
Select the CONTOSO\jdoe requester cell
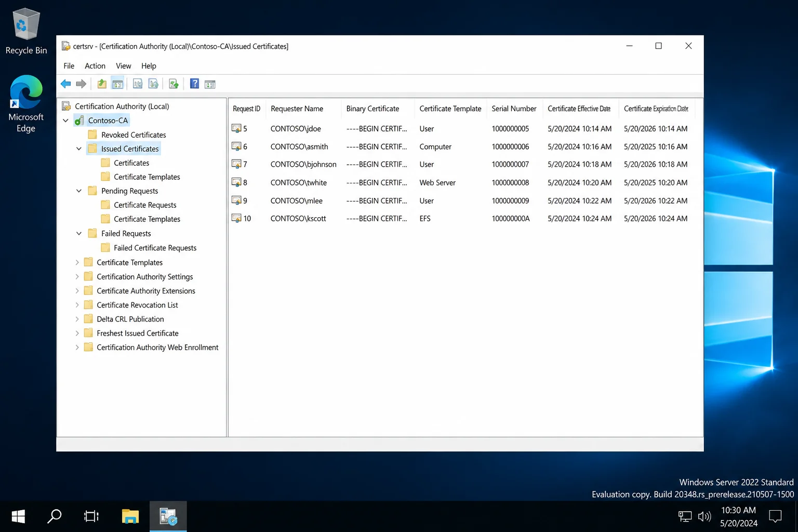click(x=296, y=128)
